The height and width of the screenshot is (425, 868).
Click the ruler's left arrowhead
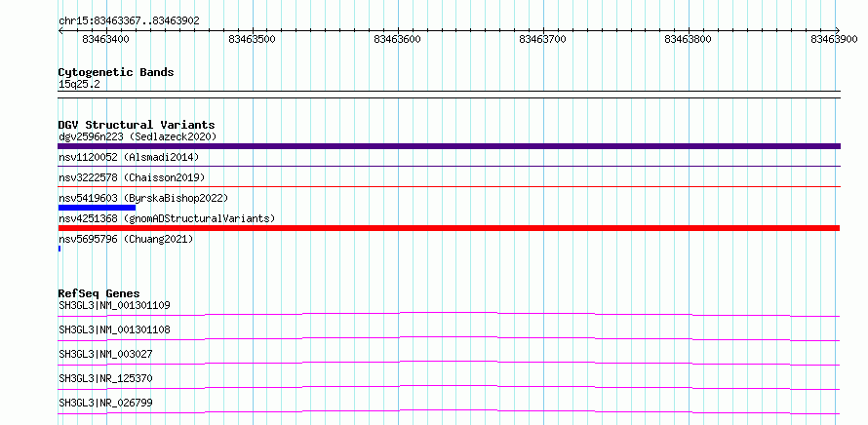click(x=60, y=30)
